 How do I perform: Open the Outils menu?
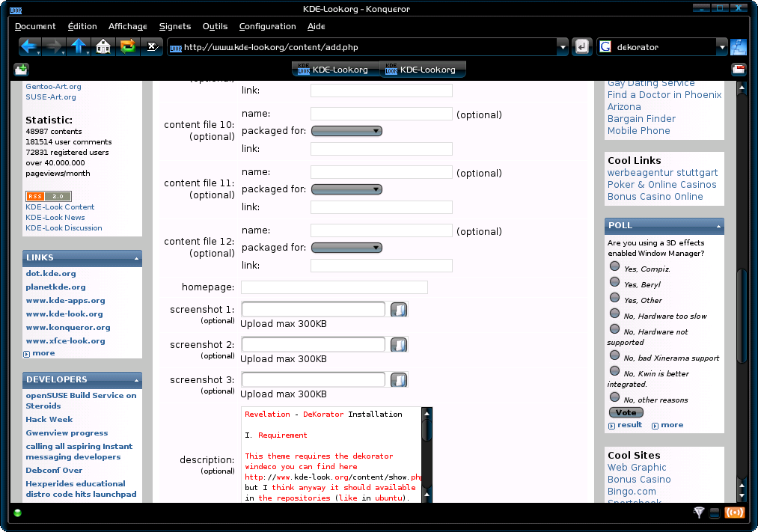[215, 27]
